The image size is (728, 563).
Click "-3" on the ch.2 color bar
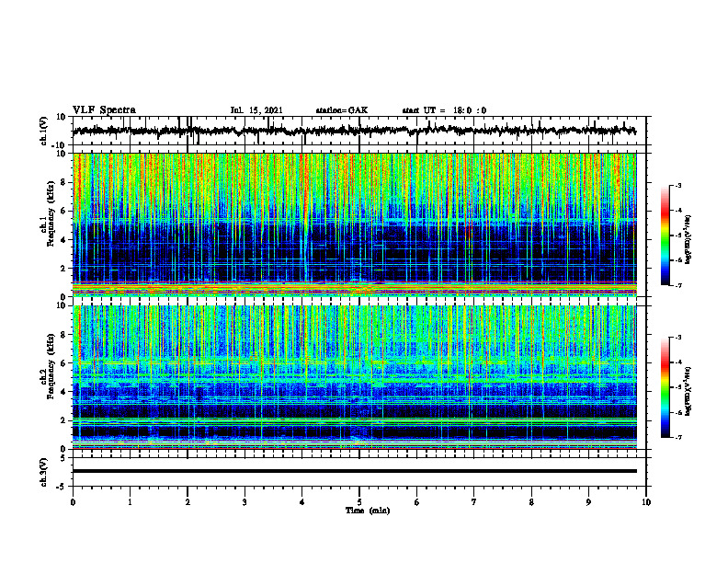click(677, 338)
